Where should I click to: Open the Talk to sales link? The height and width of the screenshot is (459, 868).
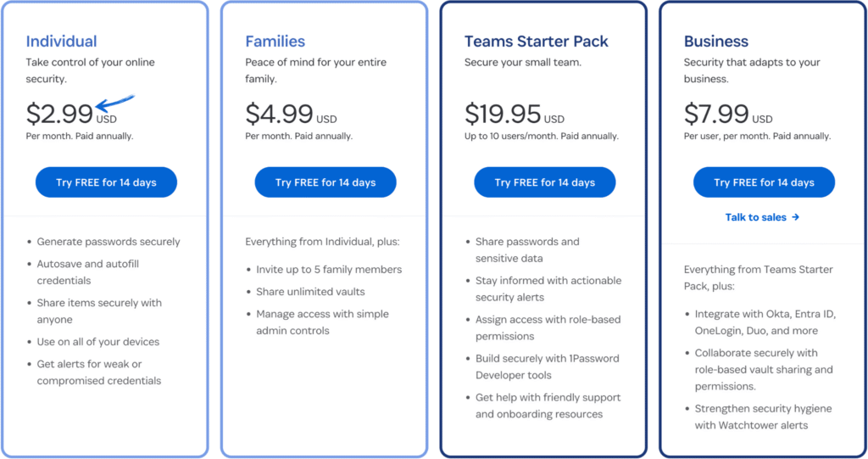pos(756,217)
